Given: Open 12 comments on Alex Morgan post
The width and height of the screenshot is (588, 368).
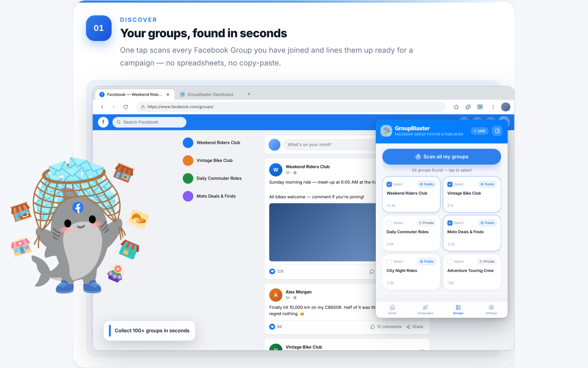Looking at the screenshot, I should click(x=386, y=327).
